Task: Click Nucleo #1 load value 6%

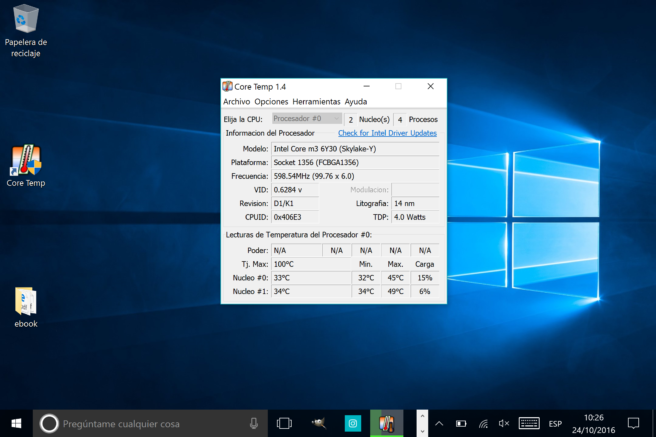Action: (x=425, y=291)
